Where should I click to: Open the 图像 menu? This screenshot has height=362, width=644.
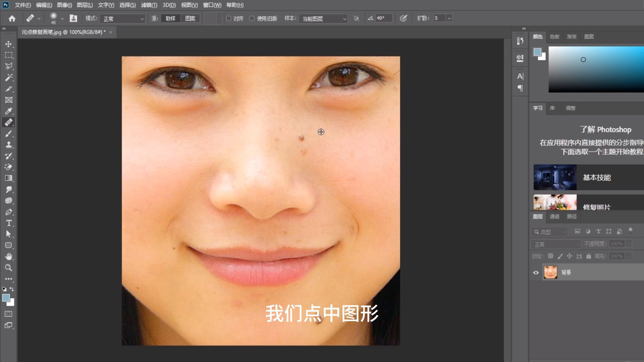coord(63,5)
